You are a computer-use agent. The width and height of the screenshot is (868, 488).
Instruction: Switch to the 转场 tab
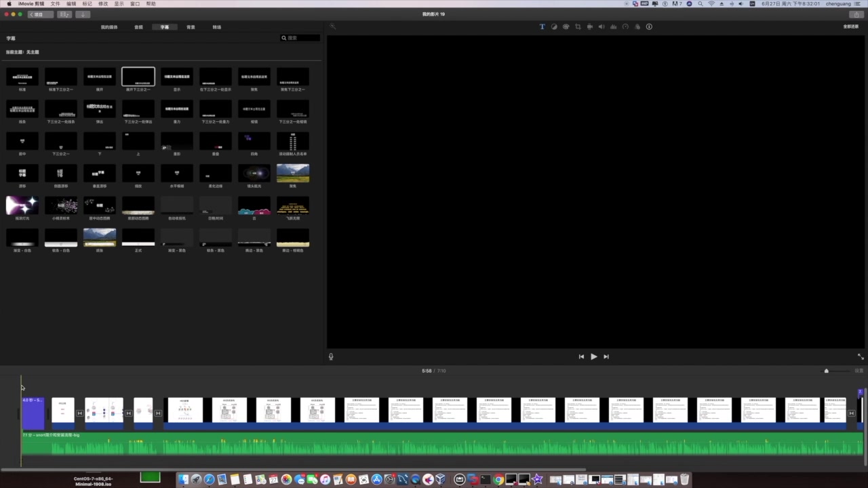click(x=217, y=27)
